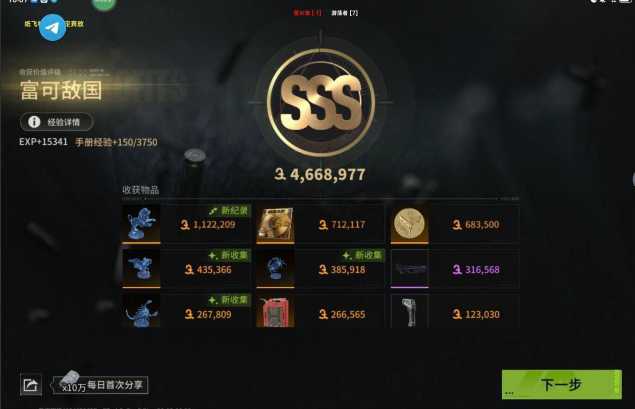Open the 经验详情 info button

(x=57, y=122)
